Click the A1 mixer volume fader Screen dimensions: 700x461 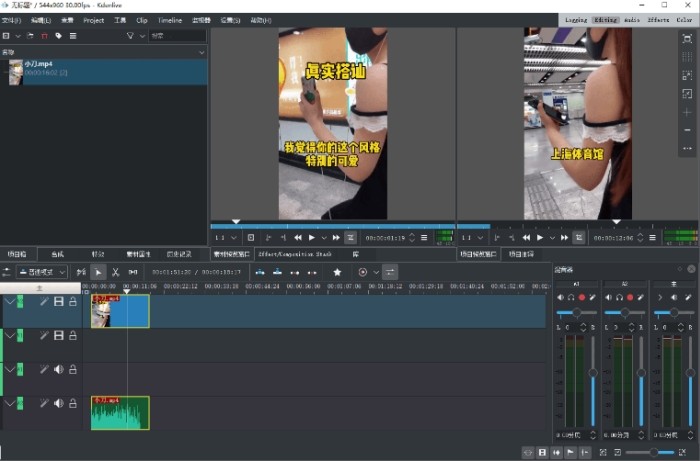pos(593,372)
